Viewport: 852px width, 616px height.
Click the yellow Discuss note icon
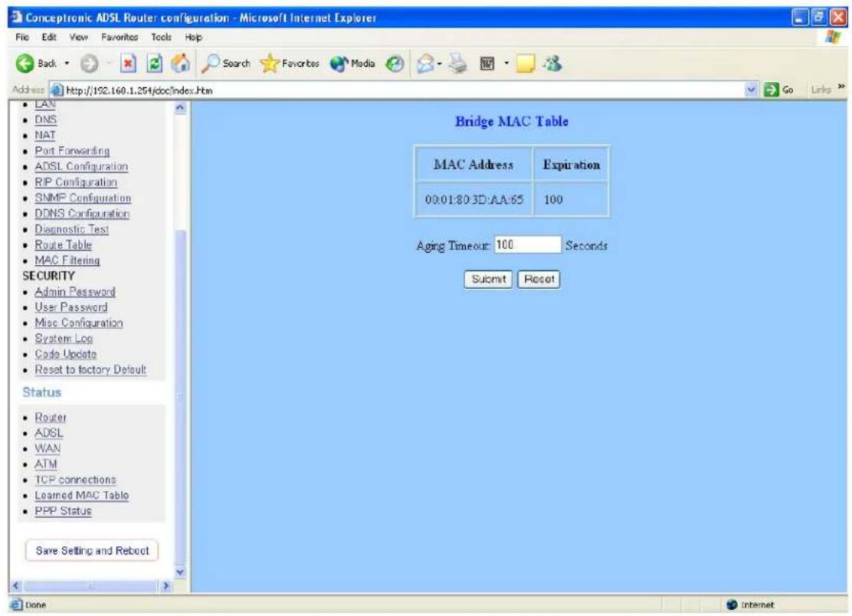tap(526, 64)
